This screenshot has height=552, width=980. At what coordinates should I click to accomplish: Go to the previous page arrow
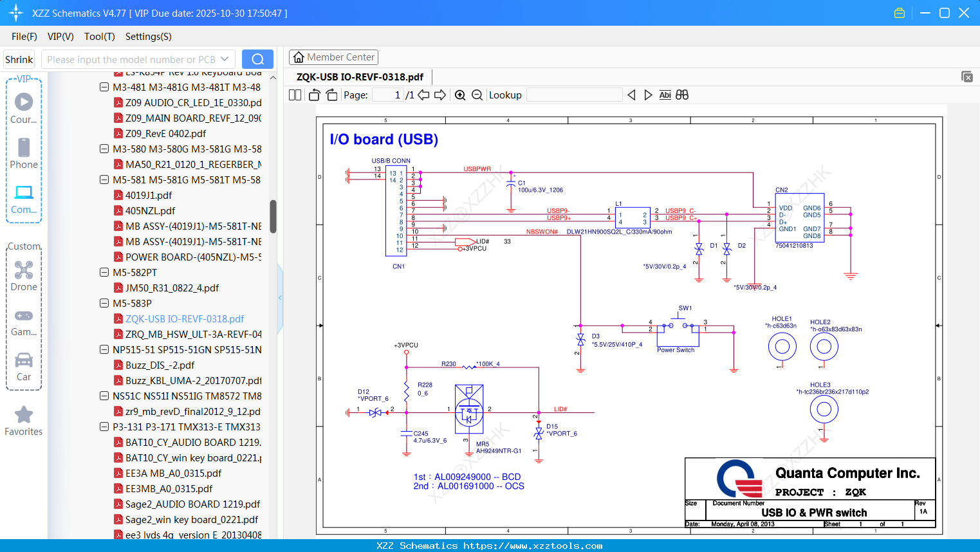click(x=423, y=95)
